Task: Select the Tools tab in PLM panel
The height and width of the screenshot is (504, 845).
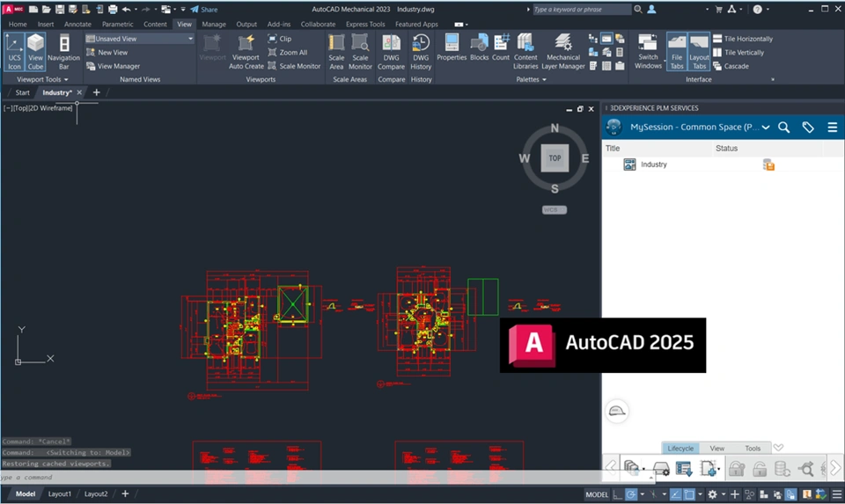Action: (x=753, y=448)
